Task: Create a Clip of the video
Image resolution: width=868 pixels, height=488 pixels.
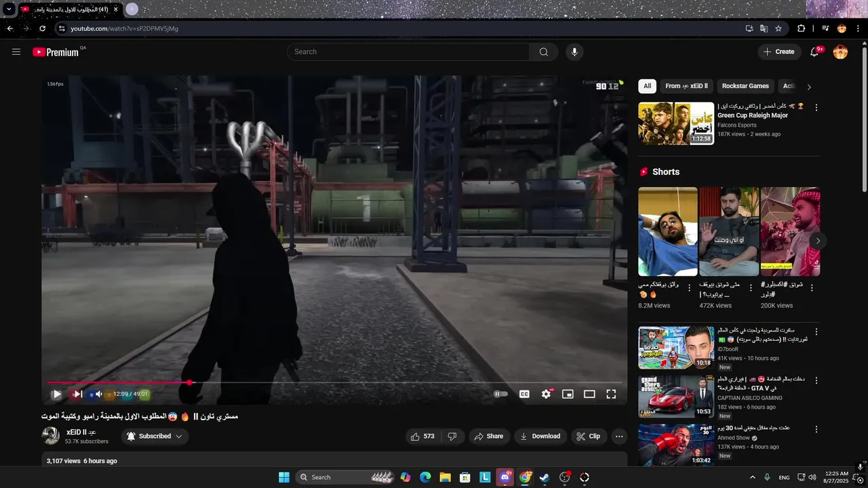Action: click(x=589, y=436)
